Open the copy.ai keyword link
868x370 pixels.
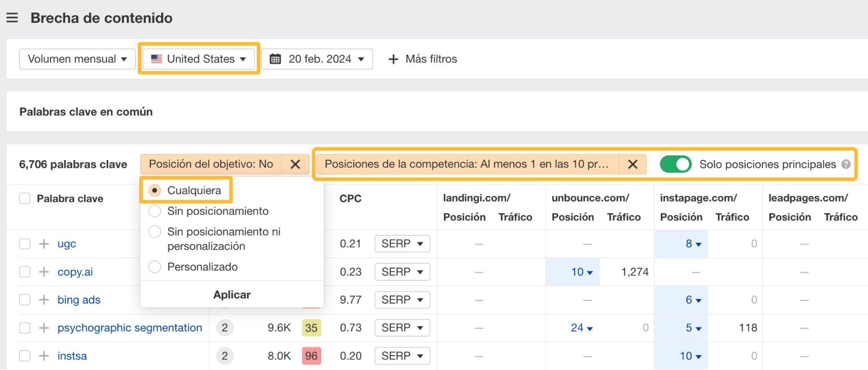coord(75,272)
